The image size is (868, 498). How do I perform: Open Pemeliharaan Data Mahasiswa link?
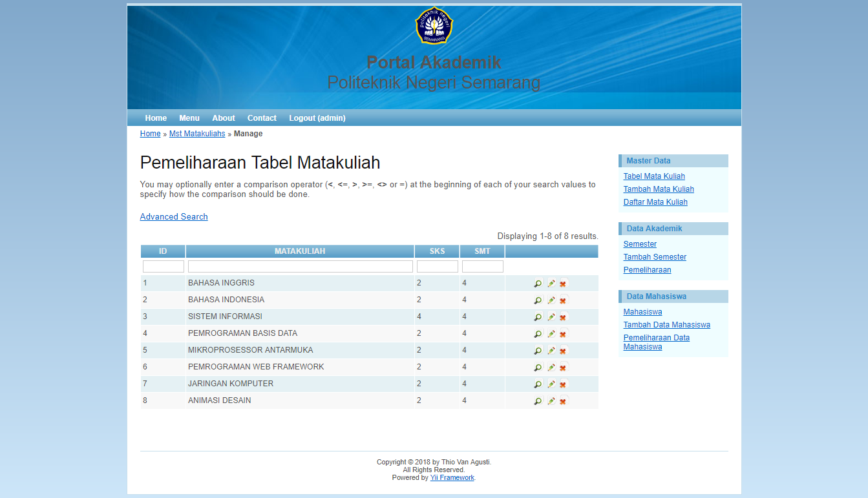coord(657,342)
